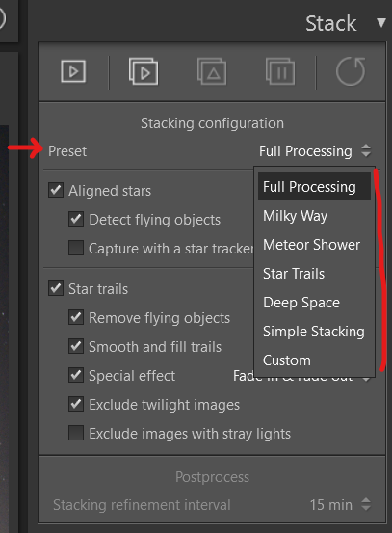The image size is (392, 533).
Task: Pause stacking with the pause icon
Action: 280,71
